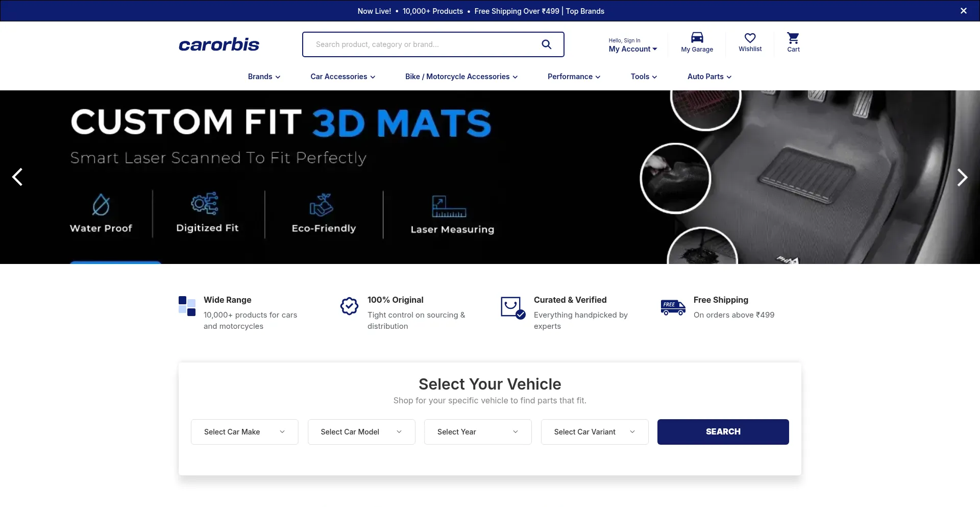
Task: Click the carorbis logo
Action: point(219,44)
